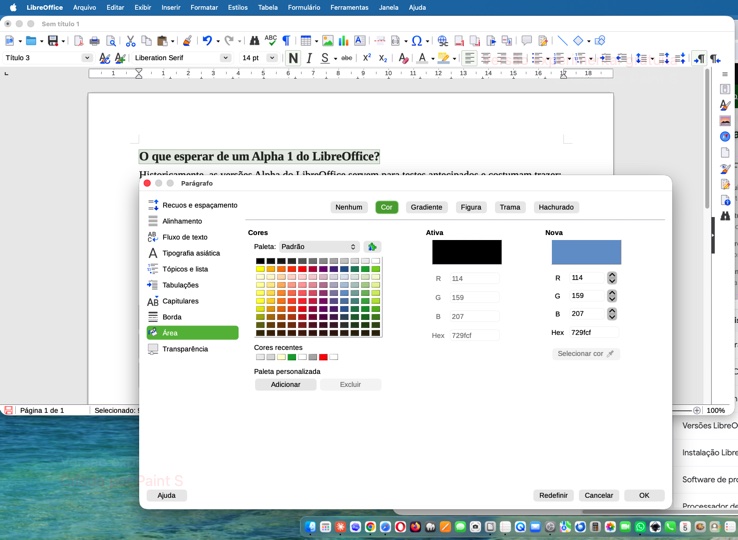738x540 pixels.
Task: Open the Formatar menu
Action: pyautogui.click(x=204, y=8)
